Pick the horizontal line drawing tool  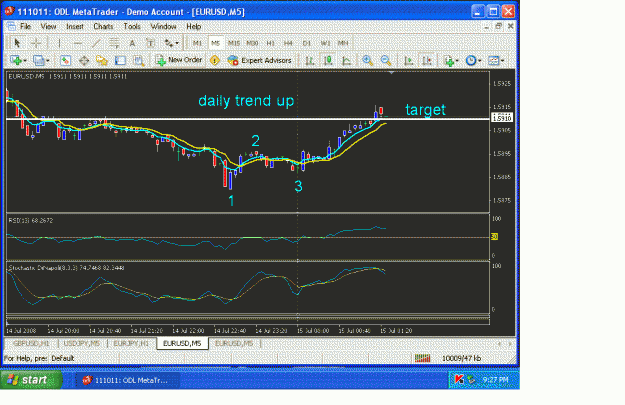coord(78,43)
